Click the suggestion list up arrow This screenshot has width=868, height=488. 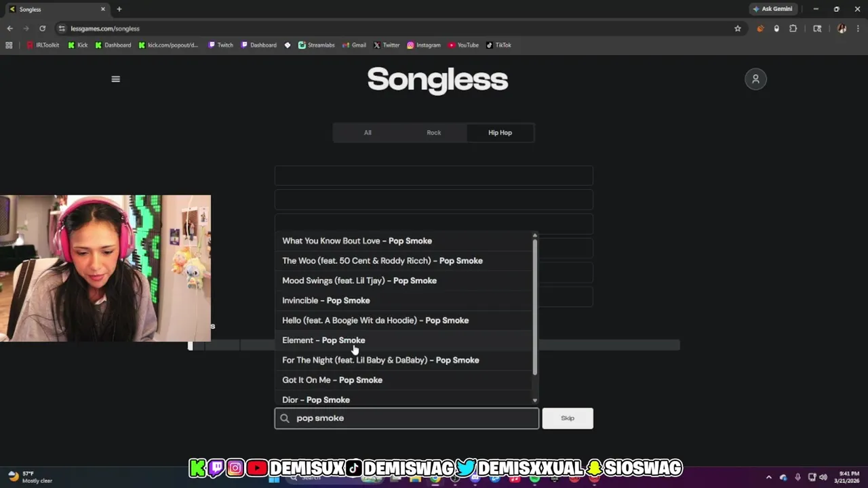[x=535, y=235]
